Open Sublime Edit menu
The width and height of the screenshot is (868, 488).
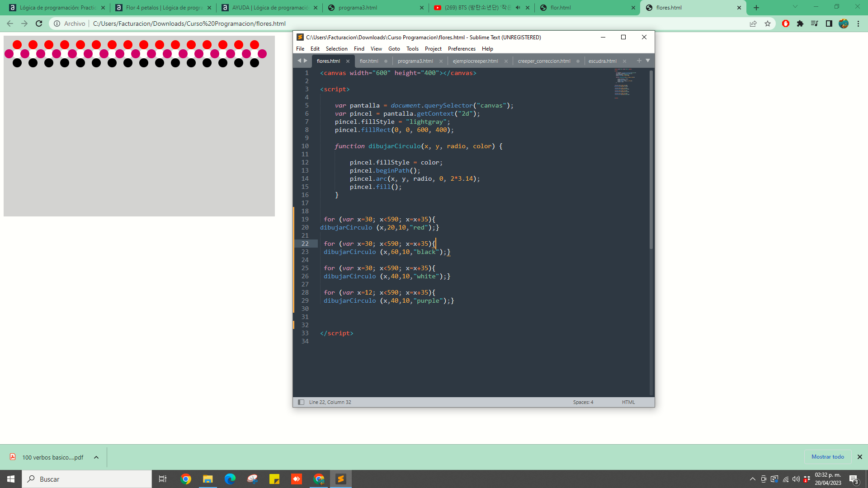pos(315,49)
